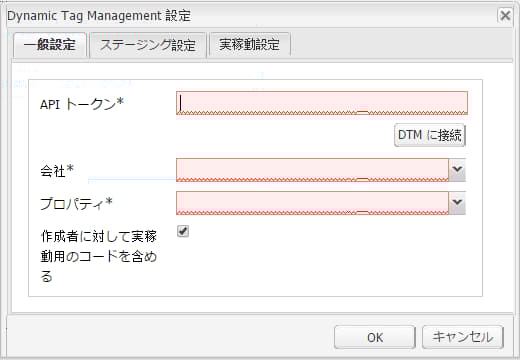Close the Dynamic Tag Management dialog

(x=505, y=15)
